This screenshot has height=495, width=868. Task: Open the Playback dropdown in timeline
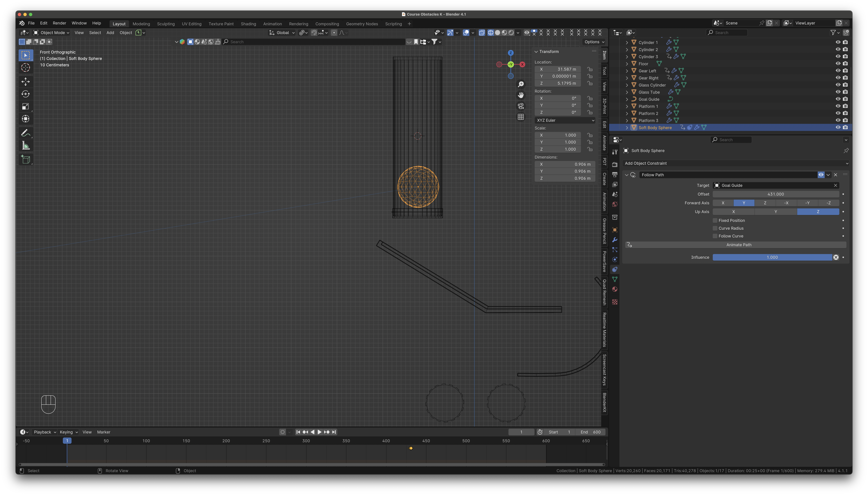click(x=45, y=432)
